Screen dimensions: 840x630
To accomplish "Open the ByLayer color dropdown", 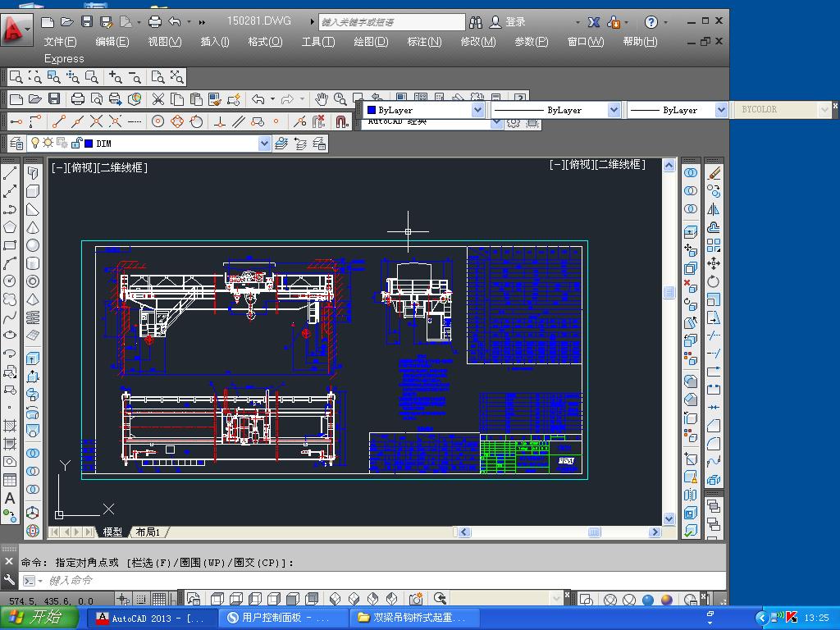I will tap(477, 110).
